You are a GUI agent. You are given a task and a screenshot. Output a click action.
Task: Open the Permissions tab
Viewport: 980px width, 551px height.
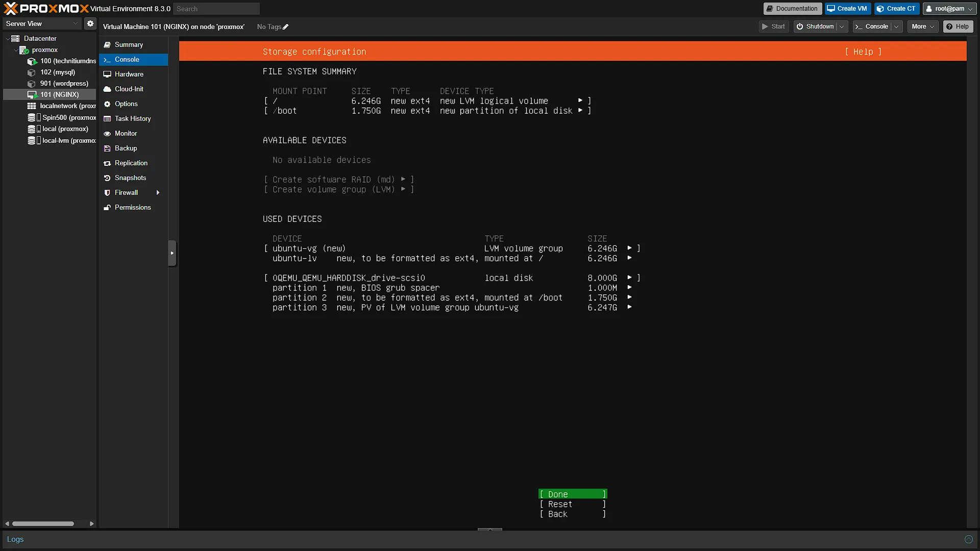coord(133,208)
